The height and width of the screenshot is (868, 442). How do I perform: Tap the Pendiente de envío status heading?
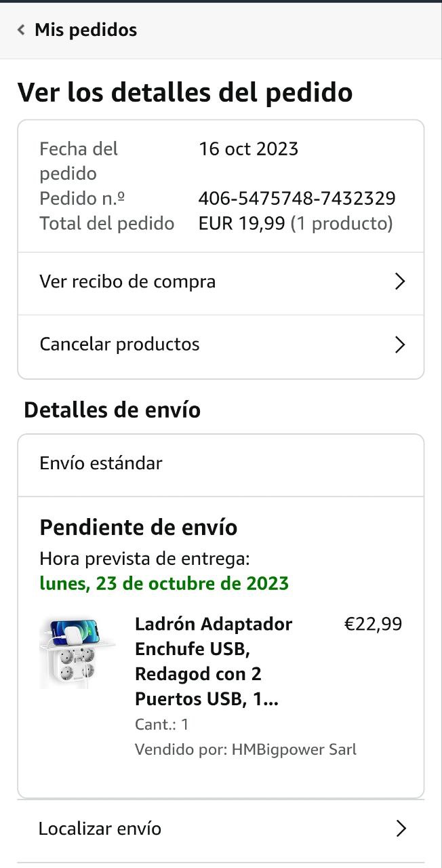point(138,528)
